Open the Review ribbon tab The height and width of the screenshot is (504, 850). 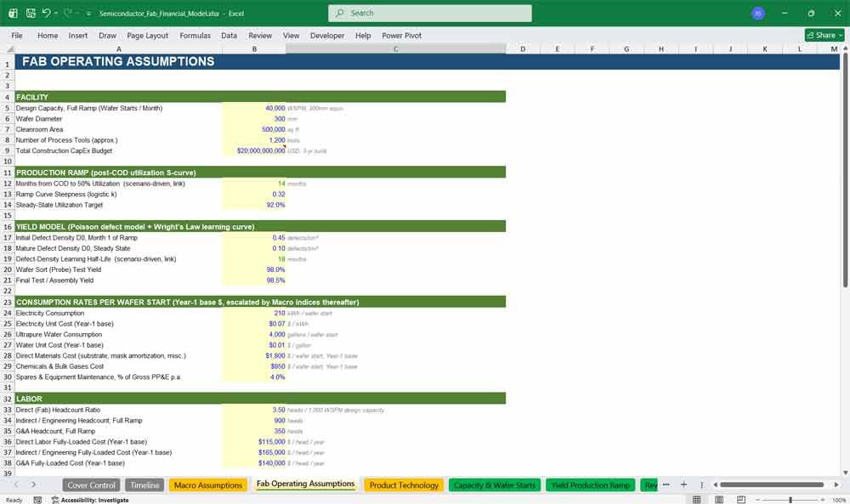coord(259,35)
